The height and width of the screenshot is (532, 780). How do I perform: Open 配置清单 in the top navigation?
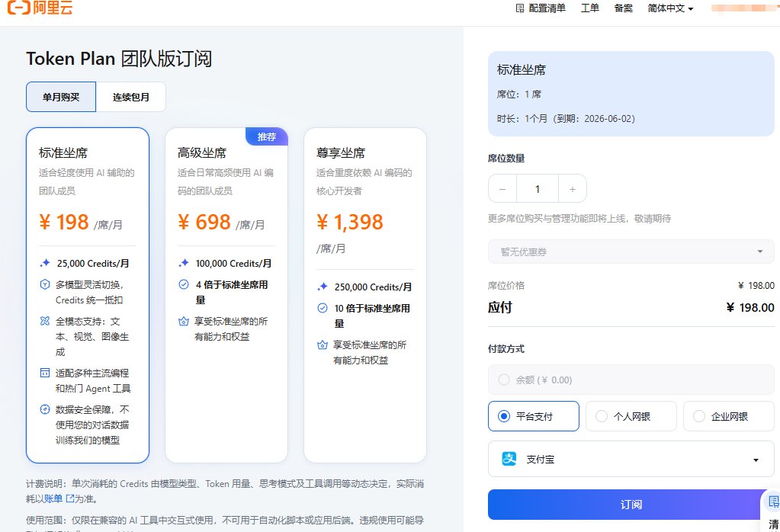(541, 8)
